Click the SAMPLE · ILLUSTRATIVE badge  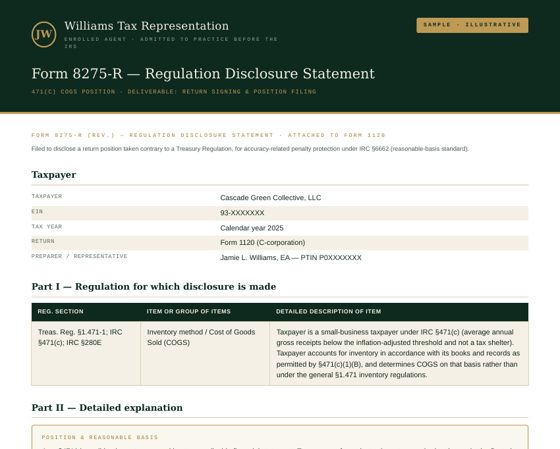(x=472, y=25)
